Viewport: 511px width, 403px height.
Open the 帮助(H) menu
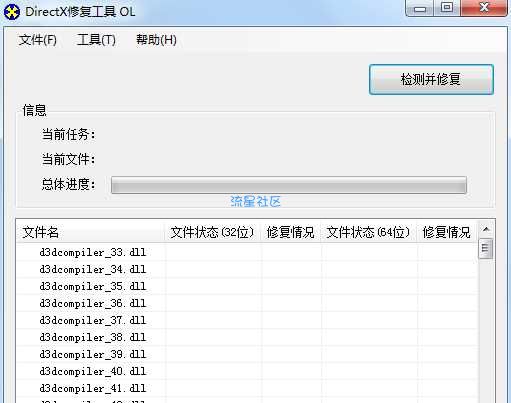[156, 40]
